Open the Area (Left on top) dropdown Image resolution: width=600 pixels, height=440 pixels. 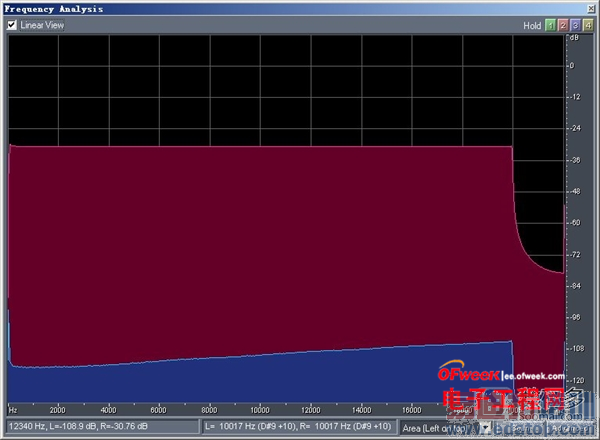tap(485, 427)
